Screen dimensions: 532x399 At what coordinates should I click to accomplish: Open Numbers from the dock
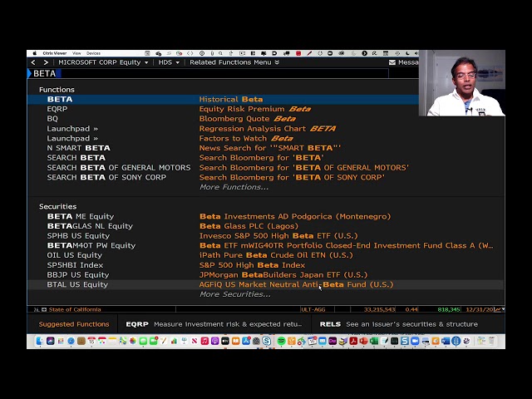point(174,341)
